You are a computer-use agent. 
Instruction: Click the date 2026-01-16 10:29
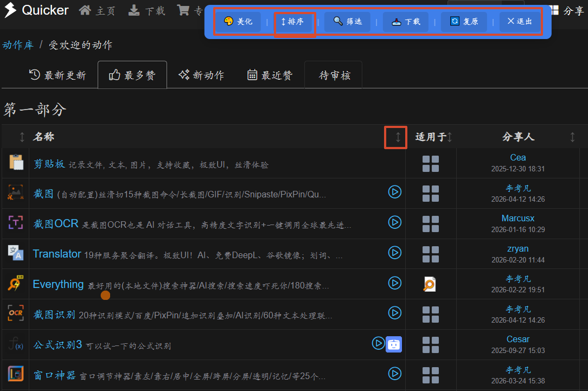coord(518,229)
